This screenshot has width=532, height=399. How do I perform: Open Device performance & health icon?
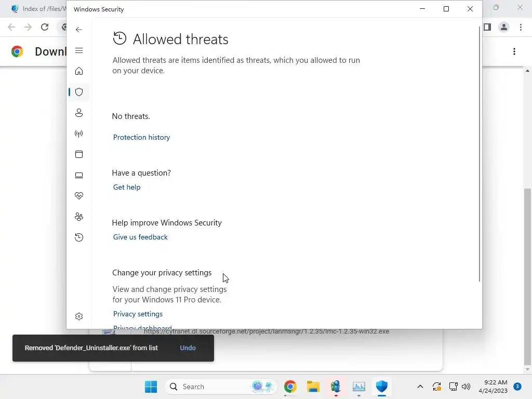pos(79,196)
